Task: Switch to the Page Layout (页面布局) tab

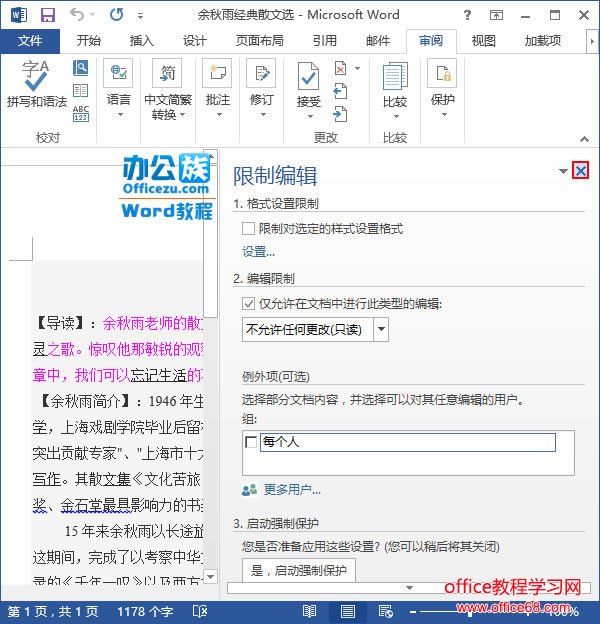Action: 259,41
